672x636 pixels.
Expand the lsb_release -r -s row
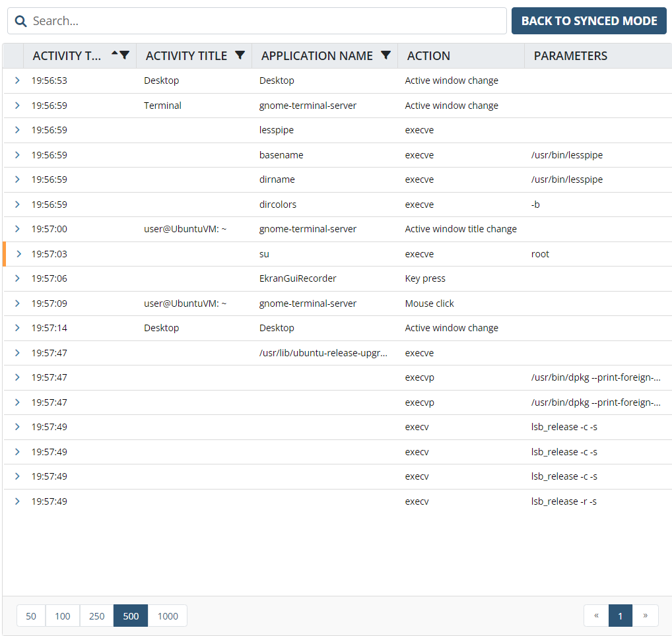point(17,501)
